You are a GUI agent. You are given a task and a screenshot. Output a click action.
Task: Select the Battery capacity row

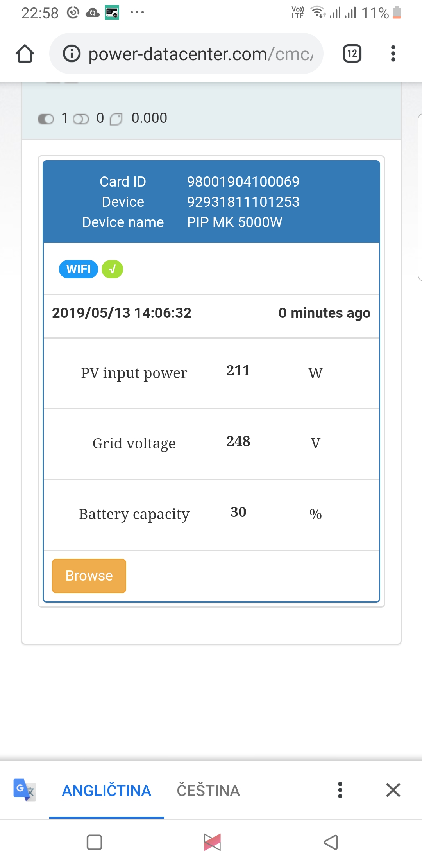(x=211, y=514)
